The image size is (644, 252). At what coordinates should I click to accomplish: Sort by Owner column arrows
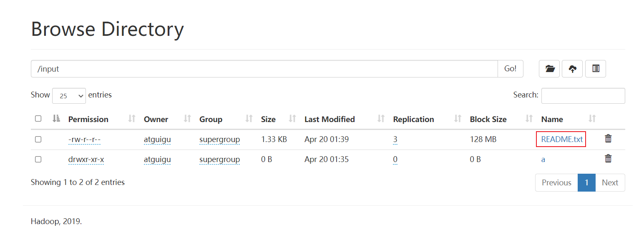click(x=187, y=119)
